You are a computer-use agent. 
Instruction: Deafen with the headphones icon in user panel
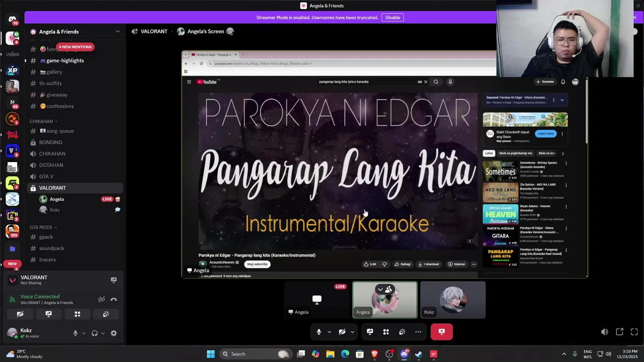click(x=95, y=333)
